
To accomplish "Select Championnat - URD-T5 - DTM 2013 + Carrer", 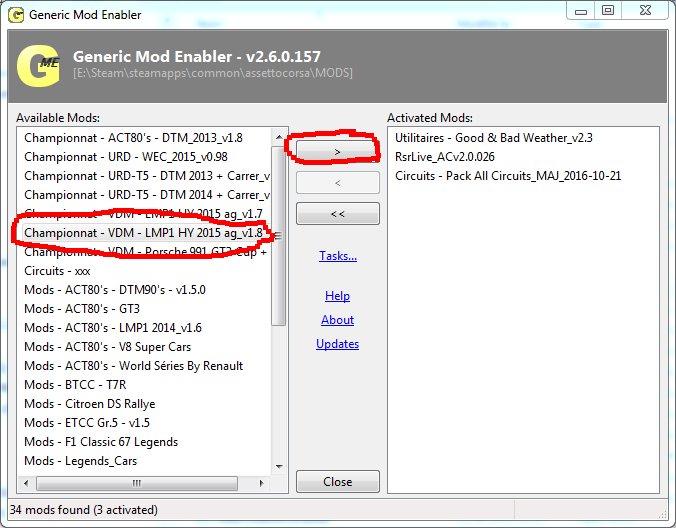I will click(x=147, y=176).
